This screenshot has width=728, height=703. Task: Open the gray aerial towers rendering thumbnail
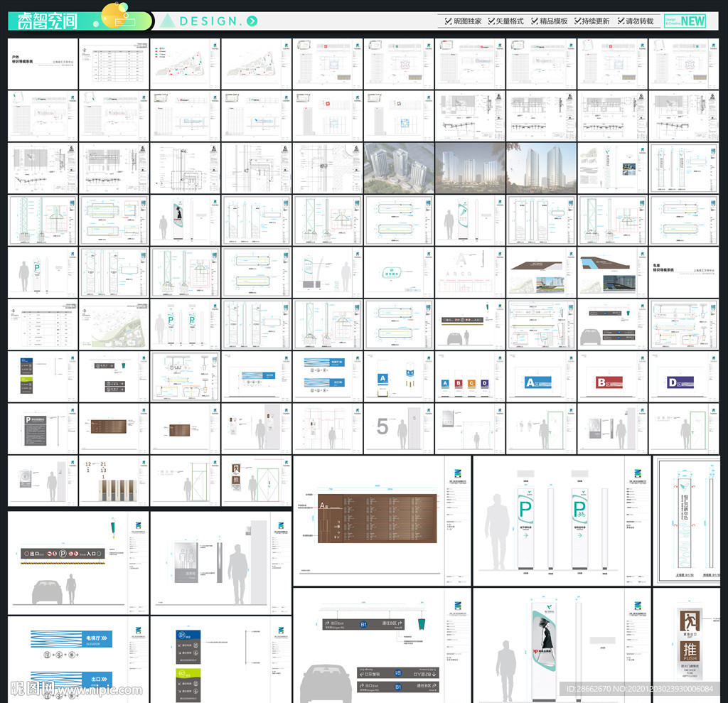coord(399,168)
